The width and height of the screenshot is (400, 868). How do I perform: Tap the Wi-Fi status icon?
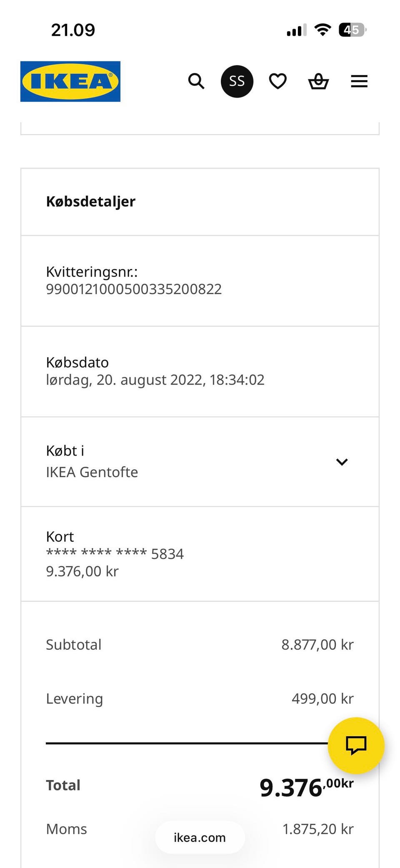pyautogui.click(x=322, y=30)
